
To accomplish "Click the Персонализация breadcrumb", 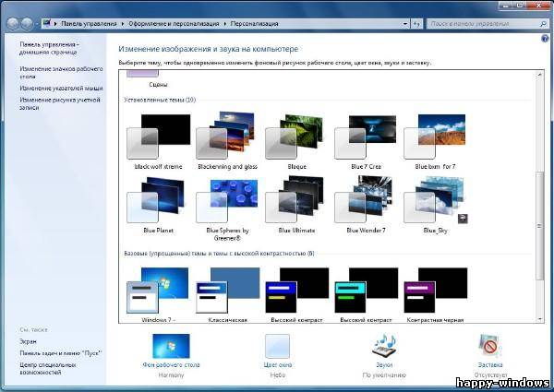I will tap(254, 24).
